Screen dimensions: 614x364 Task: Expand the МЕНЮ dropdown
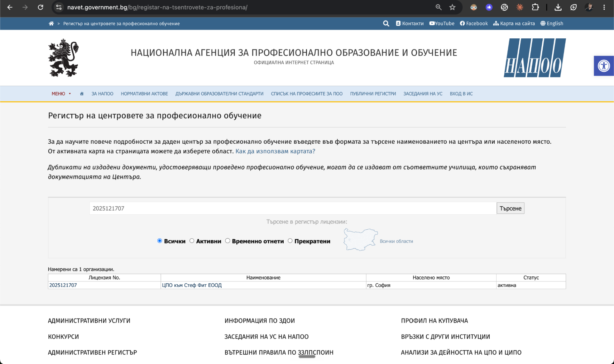(61, 94)
